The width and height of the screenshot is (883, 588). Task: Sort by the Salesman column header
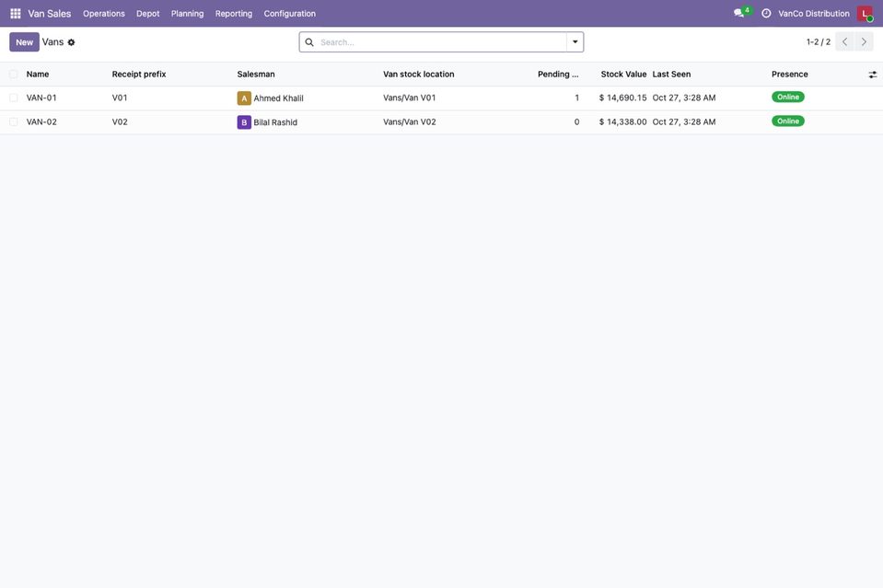pyautogui.click(x=256, y=75)
